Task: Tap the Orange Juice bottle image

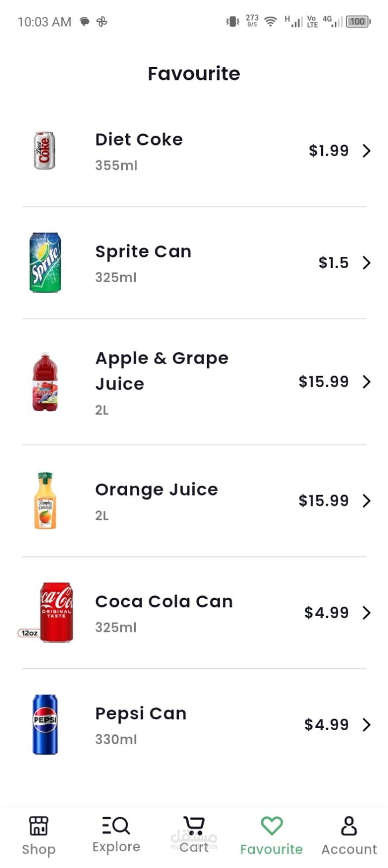Action: click(x=45, y=500)
